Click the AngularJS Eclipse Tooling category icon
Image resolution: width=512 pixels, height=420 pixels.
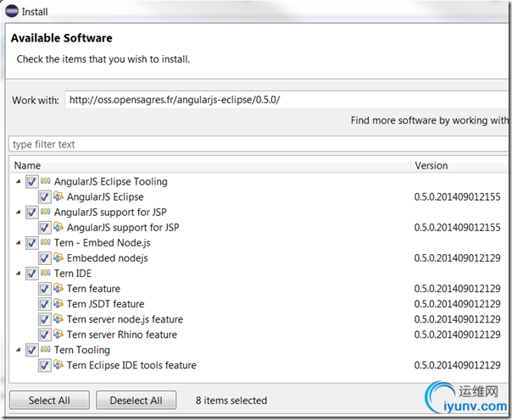tap(46, 181)
